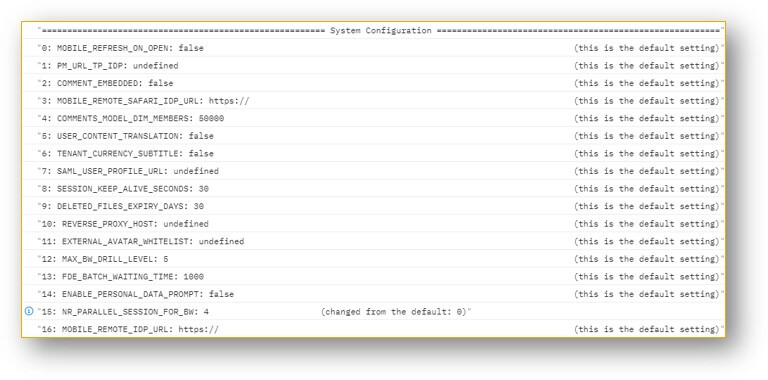Select the MOBILE_REFRESH_ON_OPEN log line
Viewport: 768px width, 380px height.
(x=374, y=48)
